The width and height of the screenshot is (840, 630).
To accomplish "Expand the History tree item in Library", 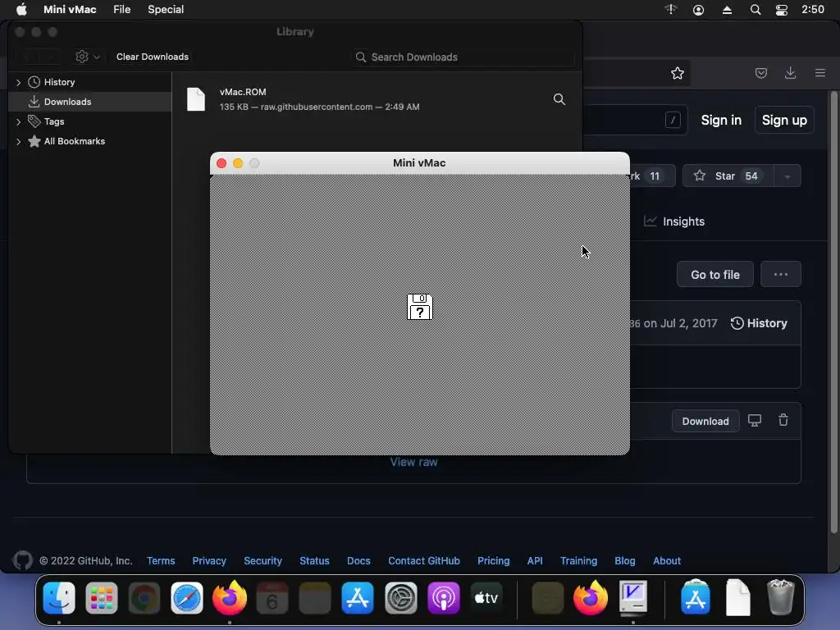I will pos(19,82).
